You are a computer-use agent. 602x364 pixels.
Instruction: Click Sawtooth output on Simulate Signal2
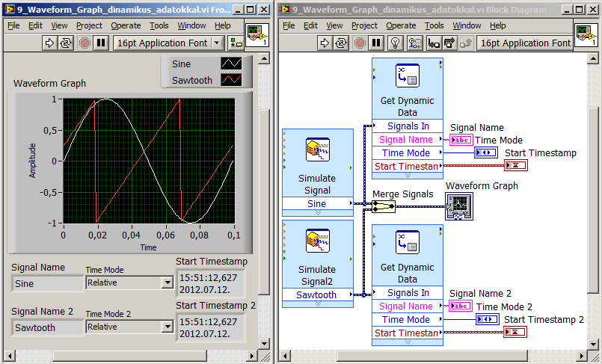(317, 294)
